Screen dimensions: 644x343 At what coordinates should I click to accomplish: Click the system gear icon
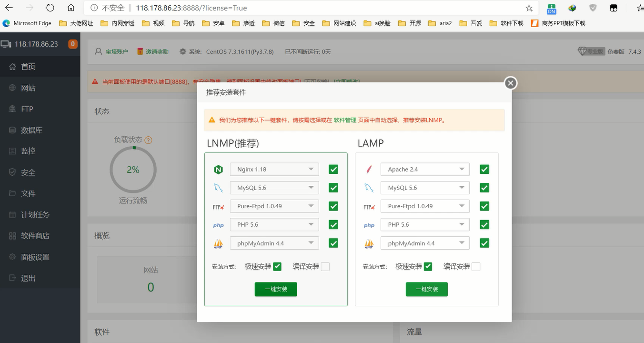(183, 51)
